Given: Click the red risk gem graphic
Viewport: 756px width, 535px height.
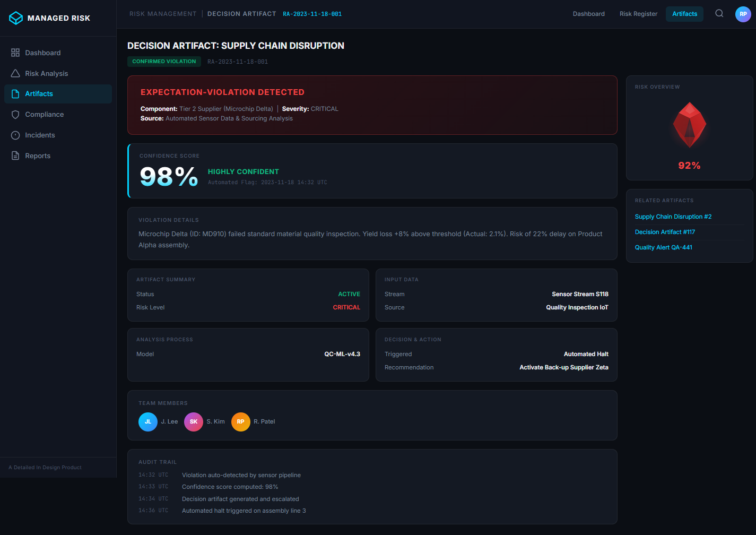Looking at the screenshot, I should point(689,125).
